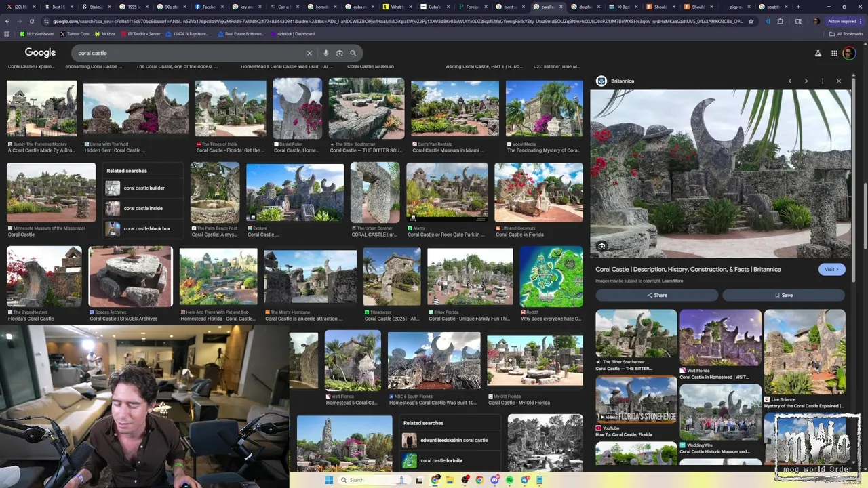Switch to the Cuba's browser tab

(x=435, y=7)
